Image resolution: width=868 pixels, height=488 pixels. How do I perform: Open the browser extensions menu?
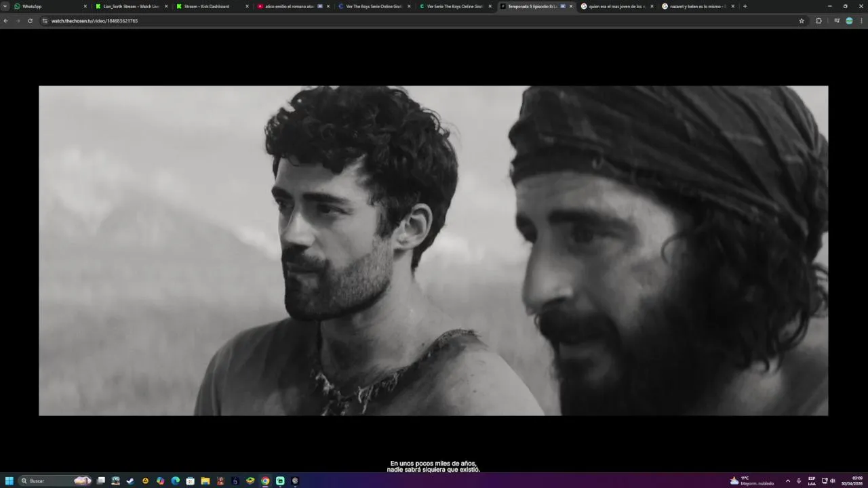click(x=818, y=21)
